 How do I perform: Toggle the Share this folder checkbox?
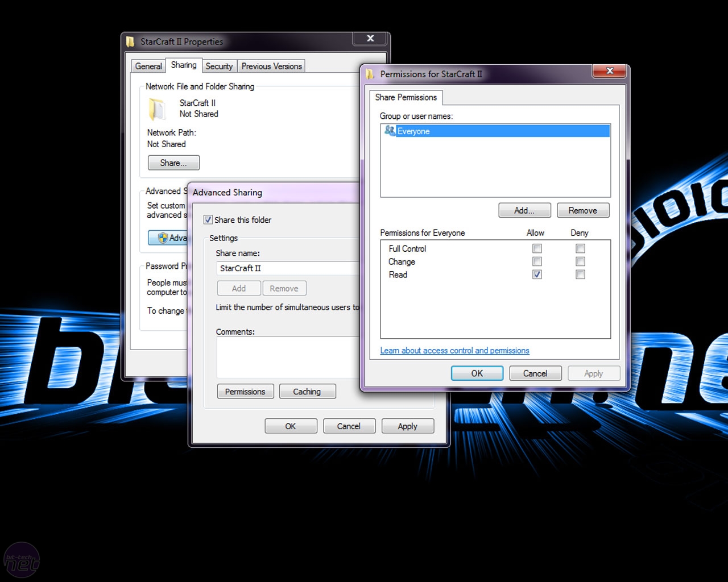208,219
